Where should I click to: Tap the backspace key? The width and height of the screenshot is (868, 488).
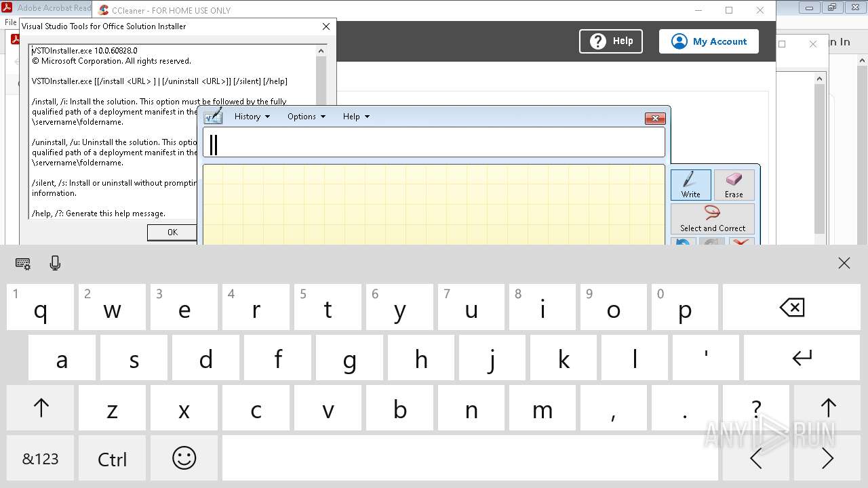click(x=791, y=307)
